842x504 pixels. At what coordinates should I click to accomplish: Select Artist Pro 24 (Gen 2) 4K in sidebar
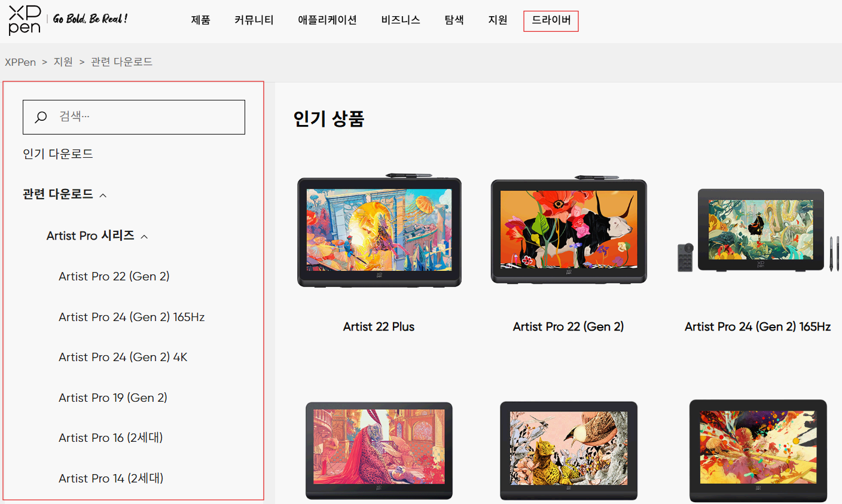123,357
